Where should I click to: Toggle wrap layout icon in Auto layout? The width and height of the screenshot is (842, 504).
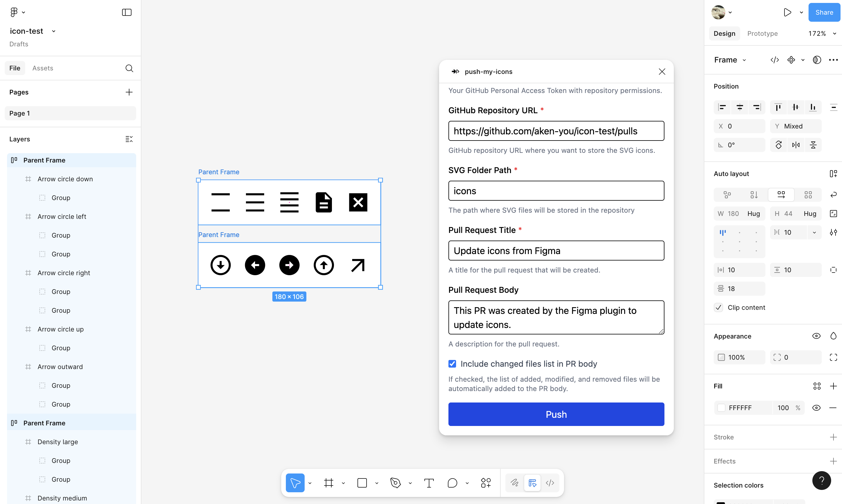pos(833,195)
